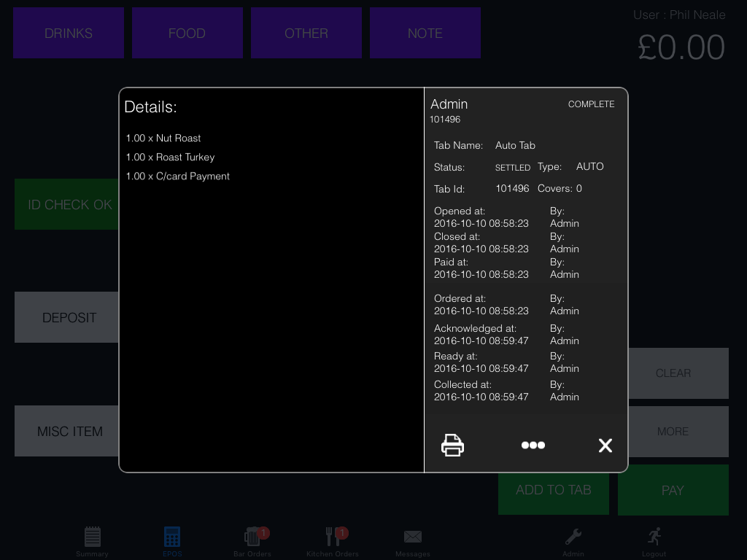Switch to the DRINKS category
The height and width of the screenshot is (560, 747).
(69, 33)
